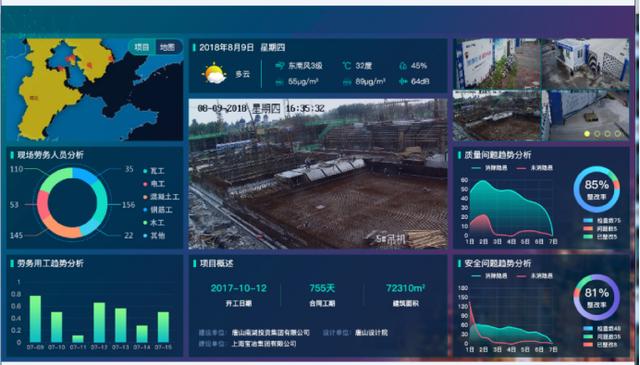Click the 72310m² building area value
Image resolution: width=640 pixels, height=365 pixels.
pos(405,288)
